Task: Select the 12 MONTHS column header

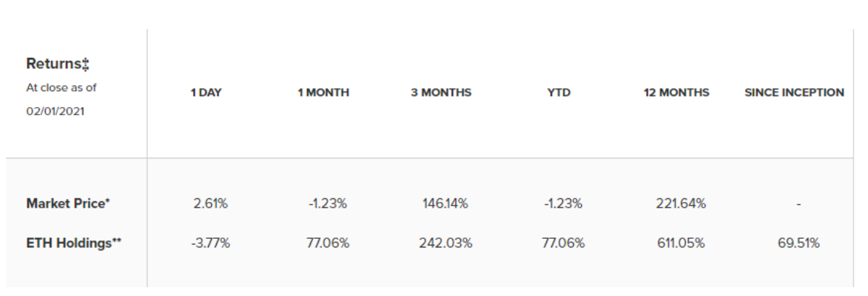Action: [x=676, y=93]
